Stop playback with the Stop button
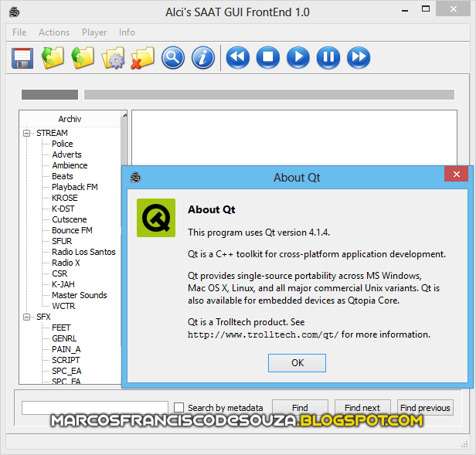The image size is (476, 455). pos(268,58)
